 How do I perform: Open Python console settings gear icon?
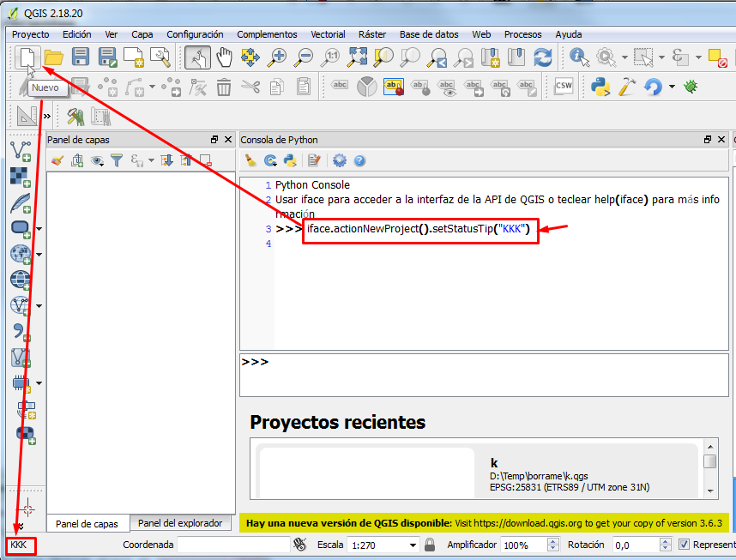click(x=340, y=160)
